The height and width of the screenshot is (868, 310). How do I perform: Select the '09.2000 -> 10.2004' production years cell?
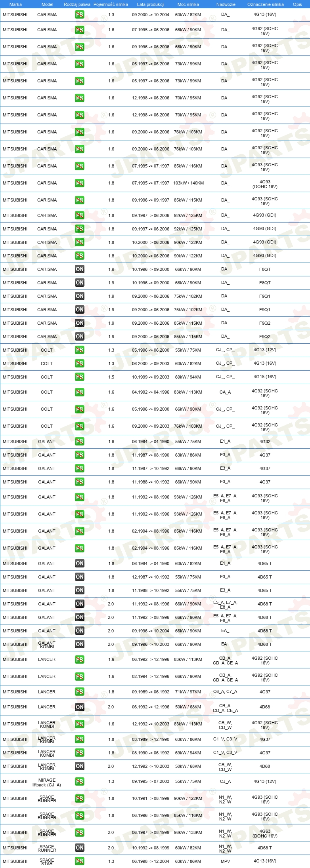pos(151,15)
